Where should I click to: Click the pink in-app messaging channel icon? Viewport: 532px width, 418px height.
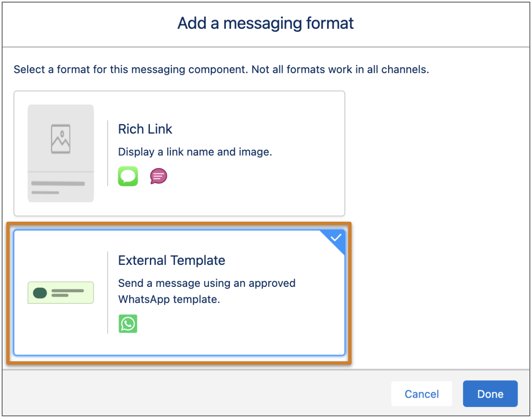158,176
